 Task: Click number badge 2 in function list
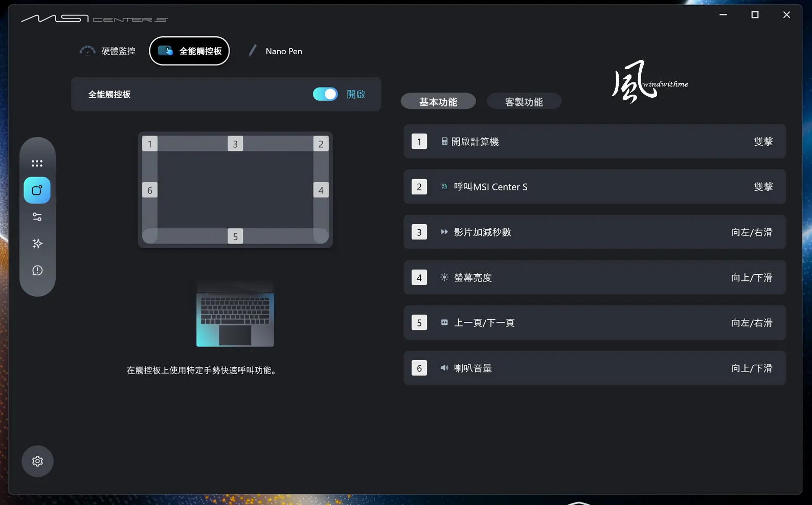point(419,187)
